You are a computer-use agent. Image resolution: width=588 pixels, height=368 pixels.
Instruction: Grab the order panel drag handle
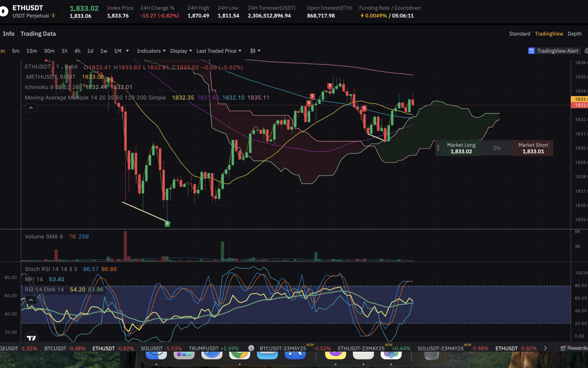click(438, 148)
